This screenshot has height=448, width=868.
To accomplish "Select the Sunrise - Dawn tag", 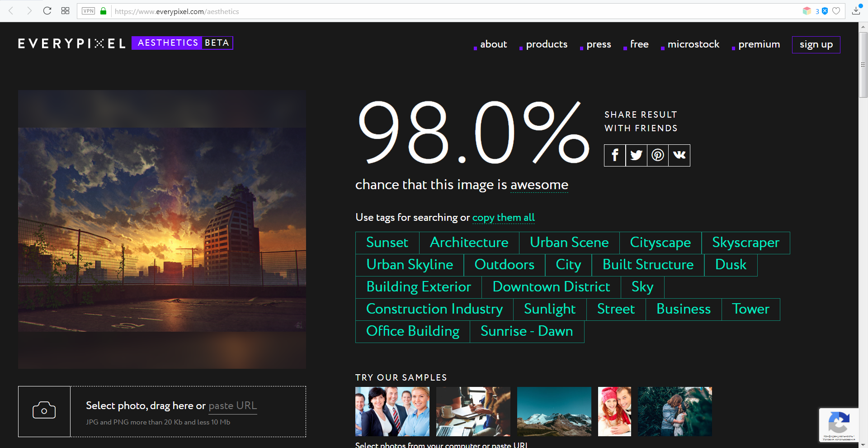I will 527,332.
